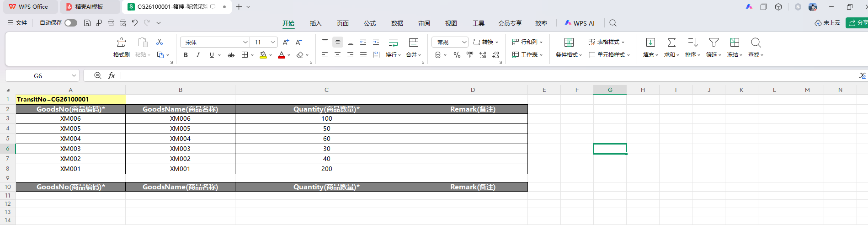Click the Cut scissors icon

tap(160, 42)
